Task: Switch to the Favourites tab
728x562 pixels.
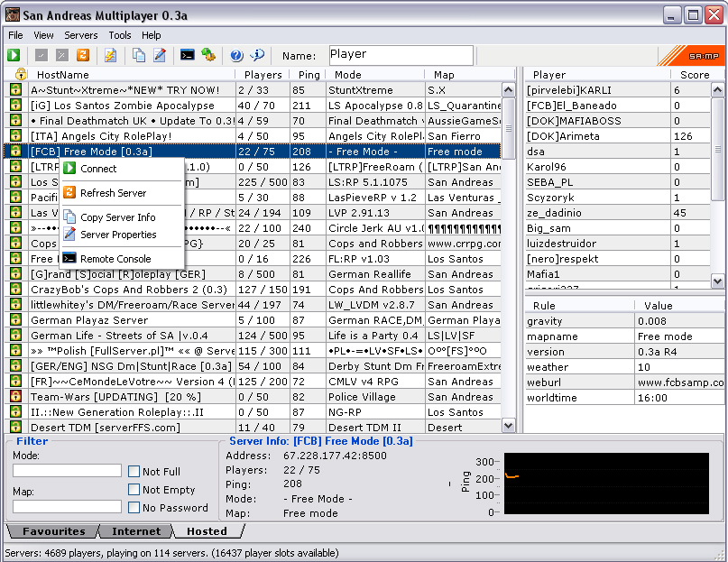Action: pyautogui.click(x=53, y=531)
